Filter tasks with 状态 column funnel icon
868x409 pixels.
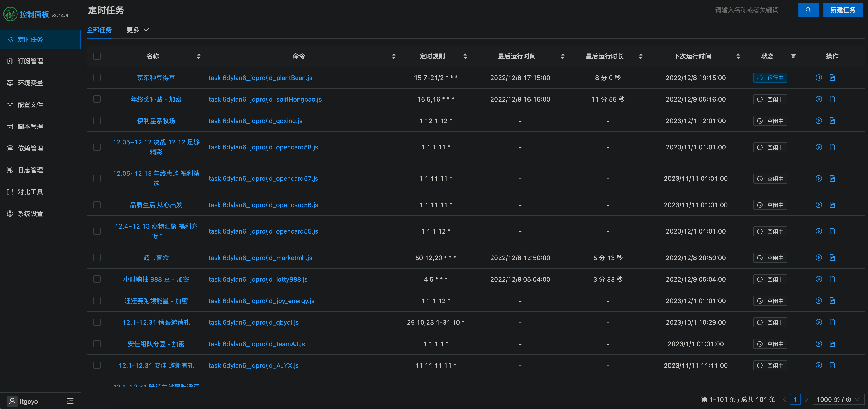(x=793, y=56)
